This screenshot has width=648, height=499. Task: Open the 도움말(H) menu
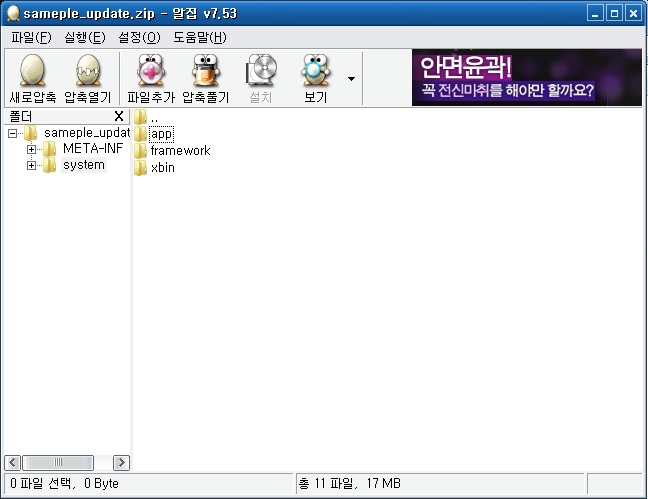tap(199, 37)
